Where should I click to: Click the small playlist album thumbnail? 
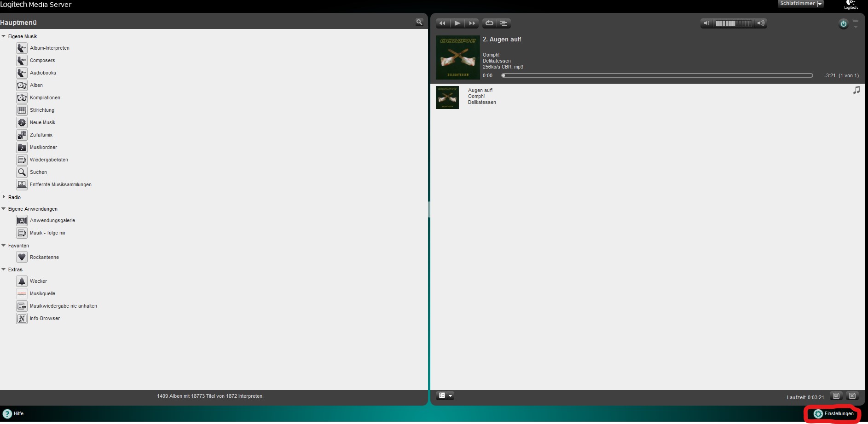[x=447, y=97]
